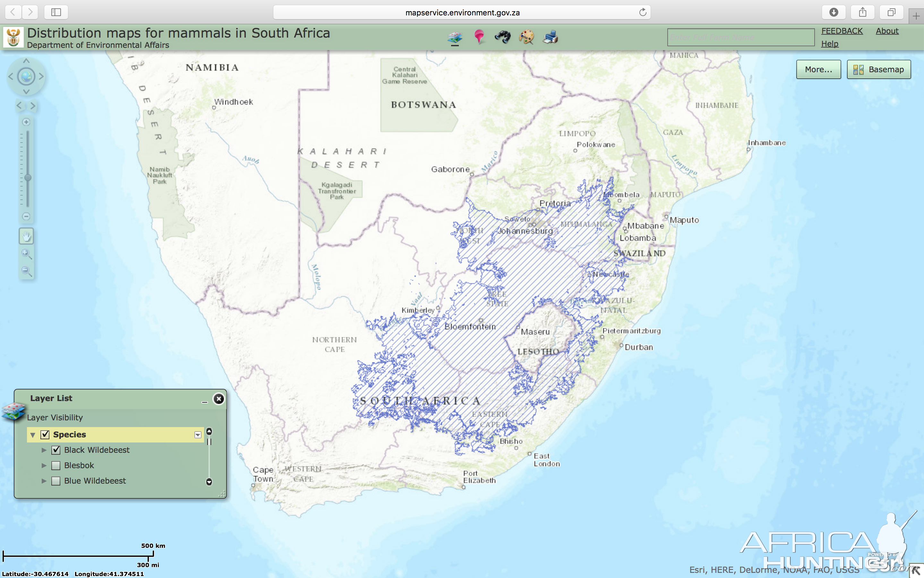This screenshot has height=578, width=924.
Task: Click the browser back button
Action: point(13,12)
